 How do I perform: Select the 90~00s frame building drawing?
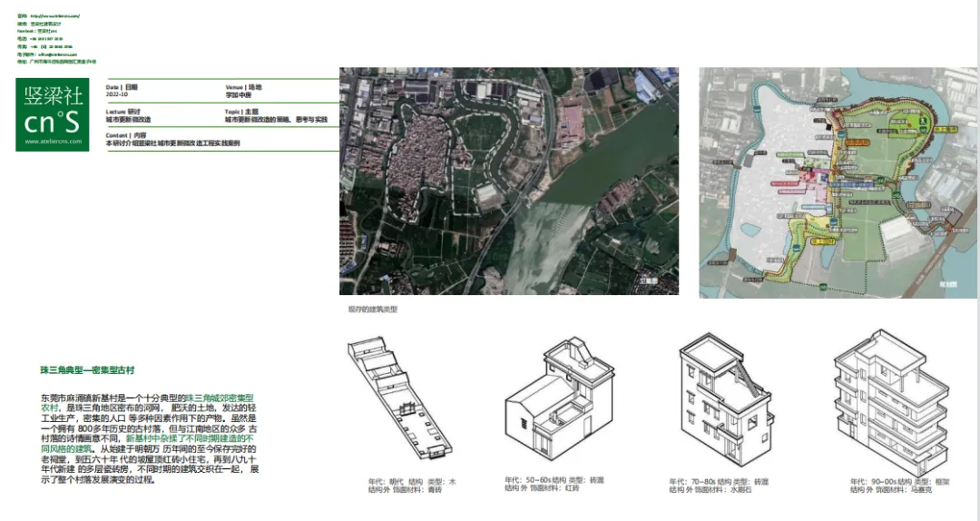click(x=892, y=402)
